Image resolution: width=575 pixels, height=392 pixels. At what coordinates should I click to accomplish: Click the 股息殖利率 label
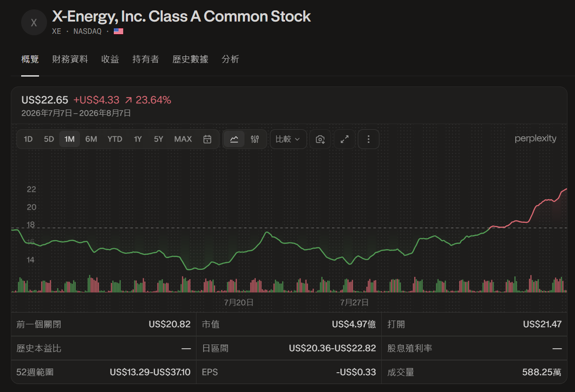pyautogui.click(x=410, y=348)
